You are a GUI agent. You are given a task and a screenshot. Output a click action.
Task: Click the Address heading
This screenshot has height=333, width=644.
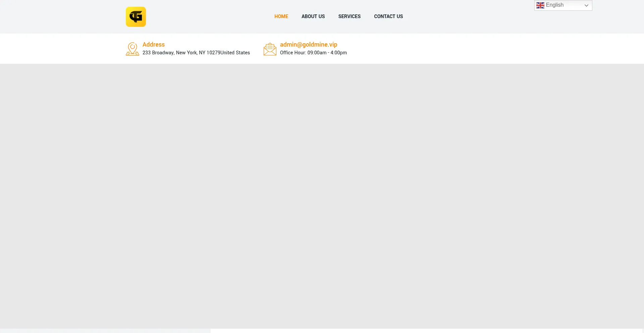pos(154,45)
